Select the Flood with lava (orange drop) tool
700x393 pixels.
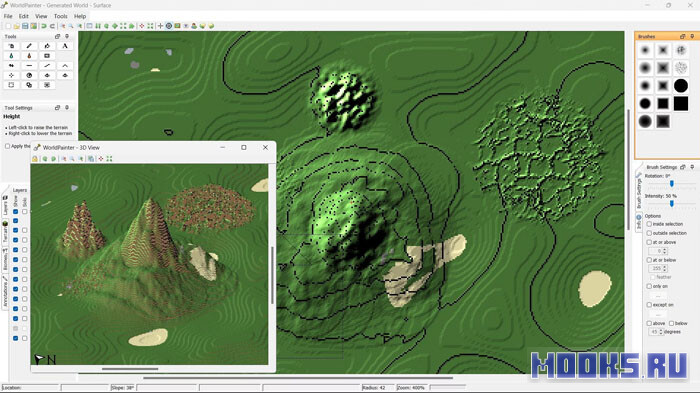coord(29,56)
